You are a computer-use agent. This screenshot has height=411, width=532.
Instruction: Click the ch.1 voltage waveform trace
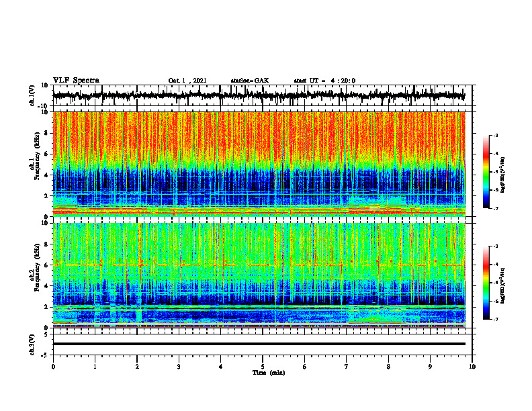(259, 95)
